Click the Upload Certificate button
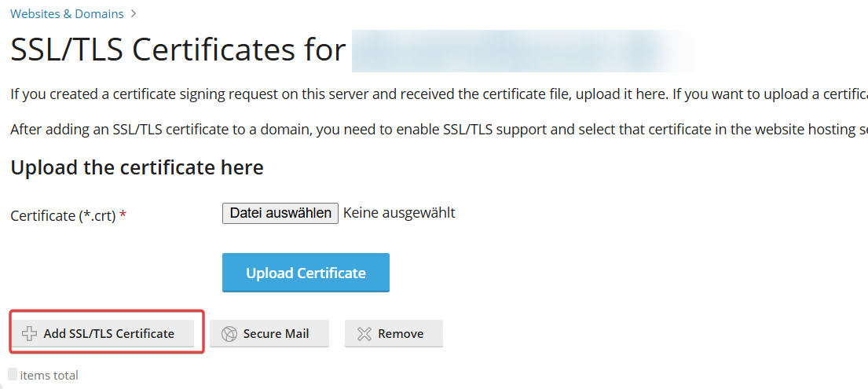Screen dimensions: 868x389 pos(306,273)
